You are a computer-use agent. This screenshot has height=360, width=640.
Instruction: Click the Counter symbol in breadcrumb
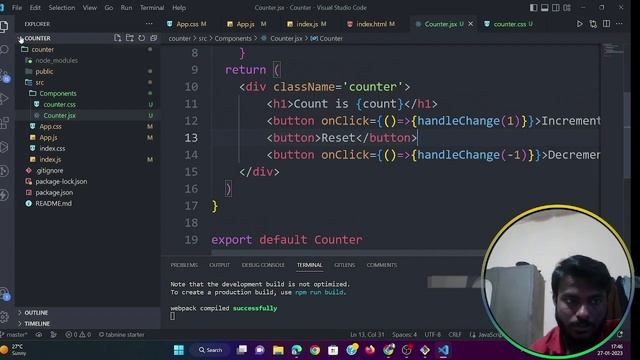coord(327,38)
